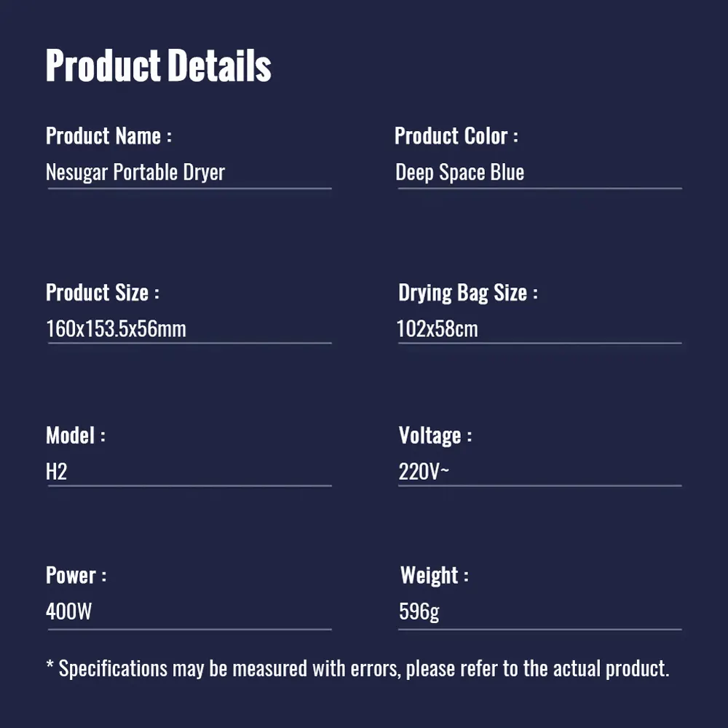Image resolution: width=728 pixels, height=728 pixels.
Task: Click the H2 model value
Action: tap(56, 472)
